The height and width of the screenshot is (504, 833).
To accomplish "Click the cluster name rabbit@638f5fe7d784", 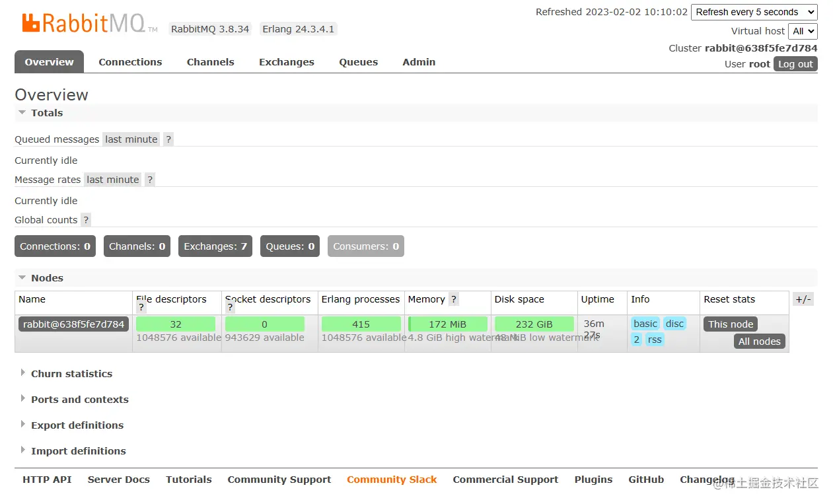I will click(761, 48).
